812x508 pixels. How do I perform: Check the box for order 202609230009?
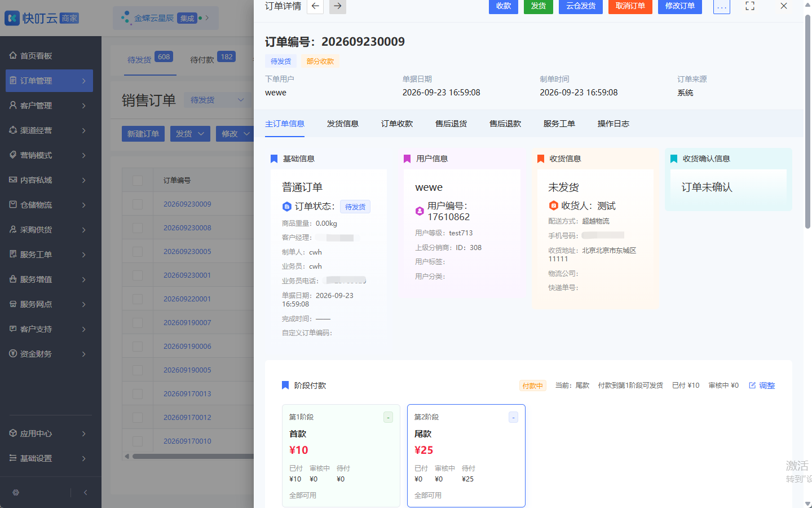138,204
